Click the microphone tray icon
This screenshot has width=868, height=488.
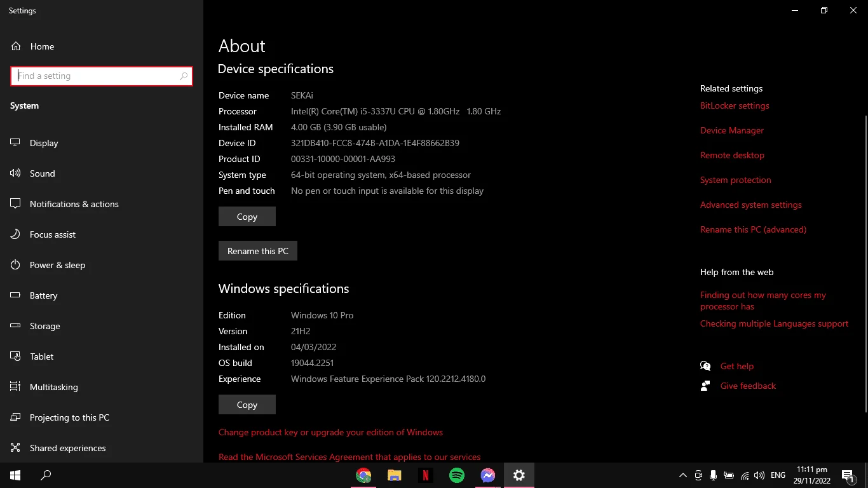[x=714, y=475]
